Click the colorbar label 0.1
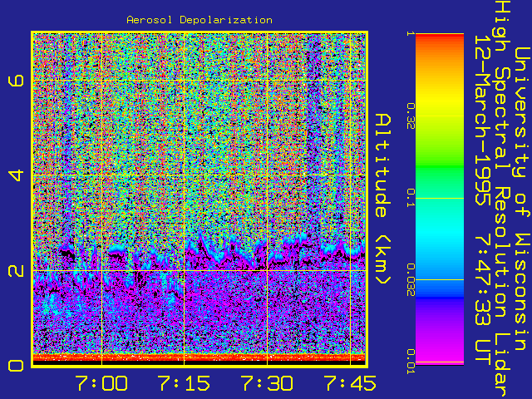This screenshot has height=399, width=532. click(411, 198)
